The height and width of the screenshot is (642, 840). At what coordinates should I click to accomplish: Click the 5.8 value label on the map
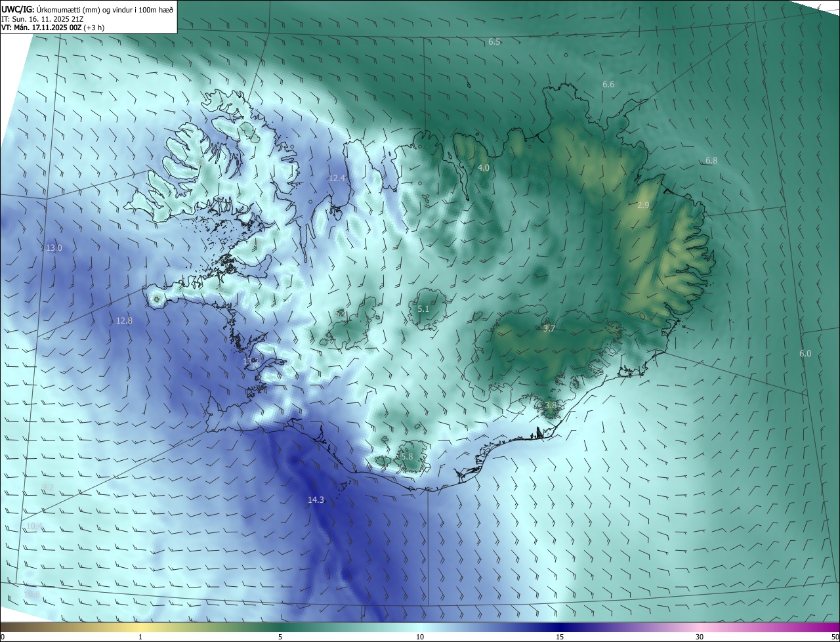point(407,457)
